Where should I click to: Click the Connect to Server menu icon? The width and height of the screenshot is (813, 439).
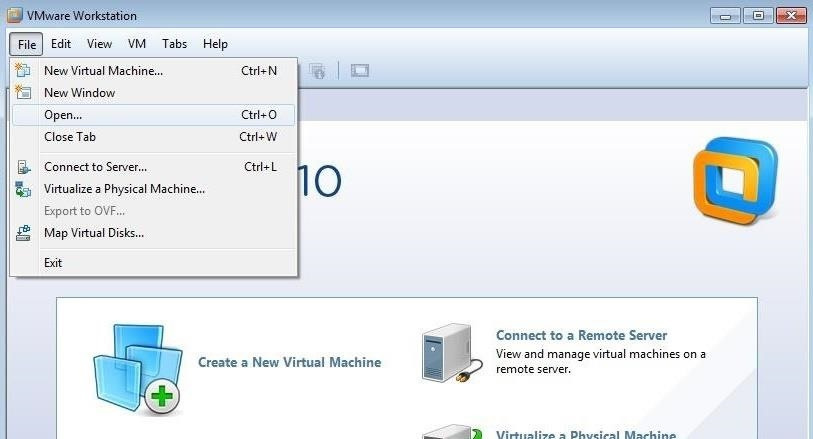click(x=24, y=167)
